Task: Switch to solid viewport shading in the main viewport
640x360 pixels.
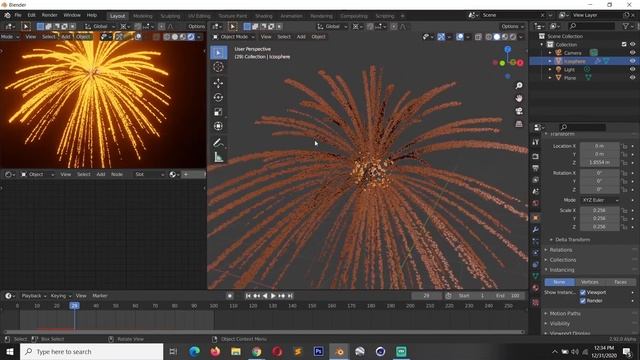Action: click(x=497, y=37)
